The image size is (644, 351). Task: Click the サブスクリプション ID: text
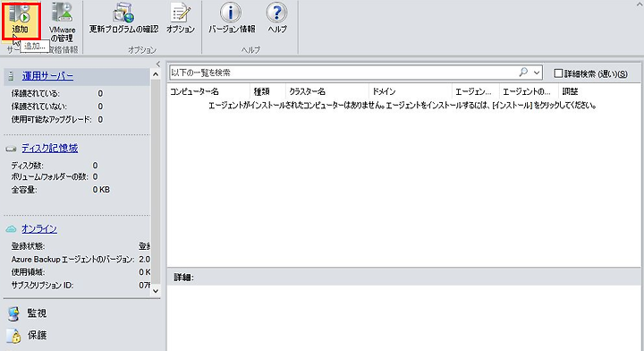coord(42,286)
